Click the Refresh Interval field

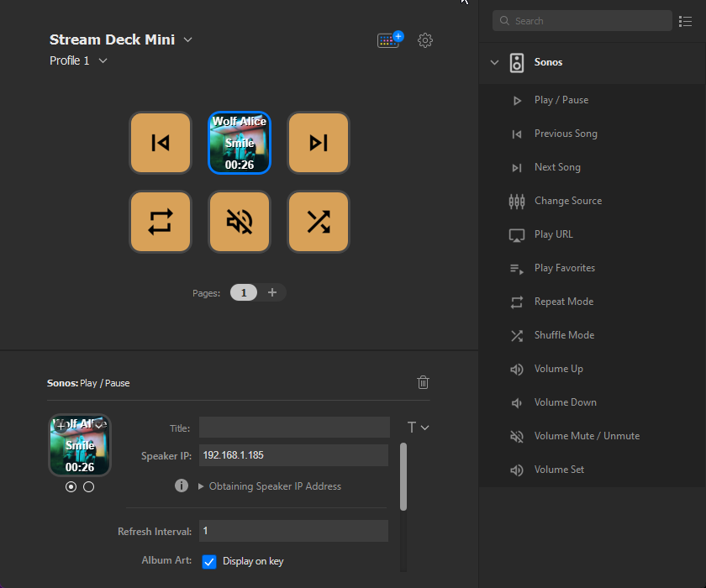tap(293, 531)
